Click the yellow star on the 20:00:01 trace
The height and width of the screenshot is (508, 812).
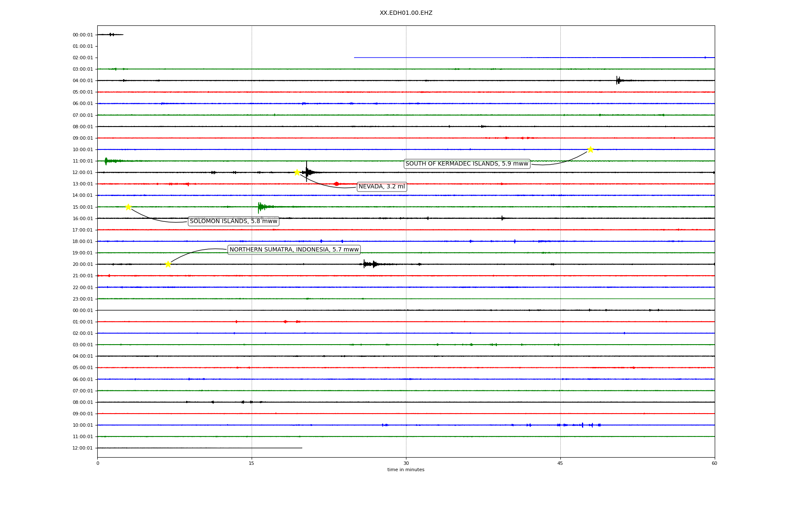coord(168,264)
